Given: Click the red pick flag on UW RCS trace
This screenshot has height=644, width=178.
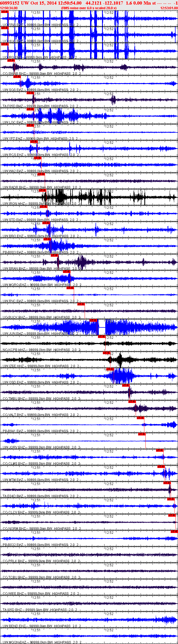Looking at the screenshot, I should click(34, 142).
